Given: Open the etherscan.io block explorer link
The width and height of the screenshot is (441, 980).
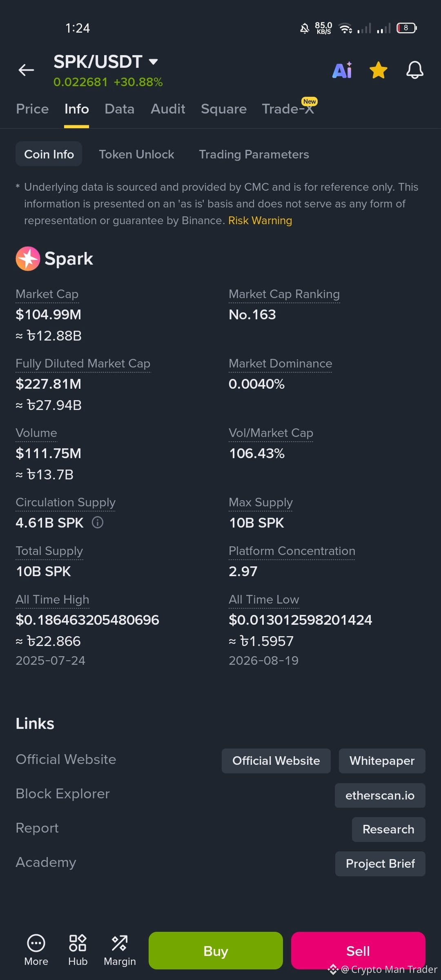Looking at the screenshot, I should click(x=380, y=795).
